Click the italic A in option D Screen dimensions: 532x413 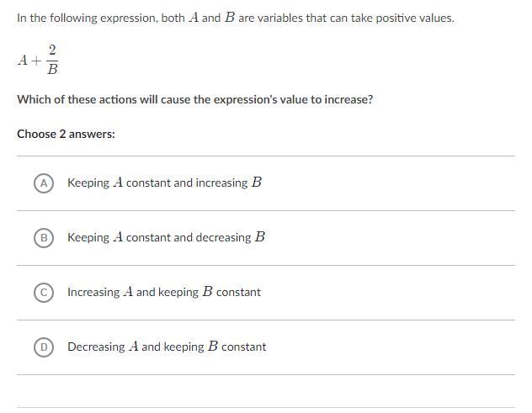(134, 347)
